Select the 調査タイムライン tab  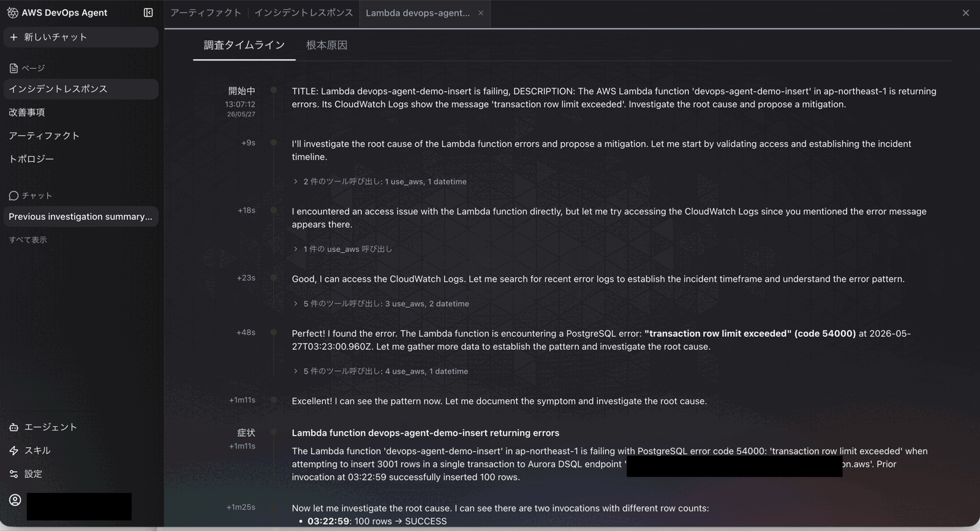pyautogui.click(x=244, y=45)
